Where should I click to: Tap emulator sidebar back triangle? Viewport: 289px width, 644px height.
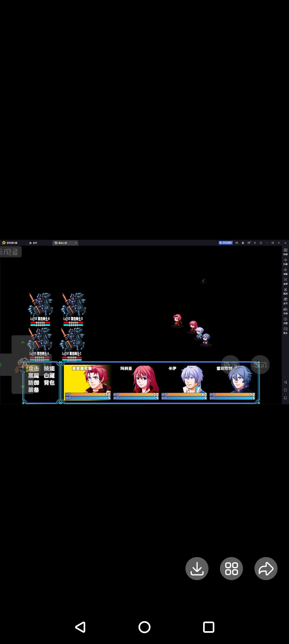(285, 382)
